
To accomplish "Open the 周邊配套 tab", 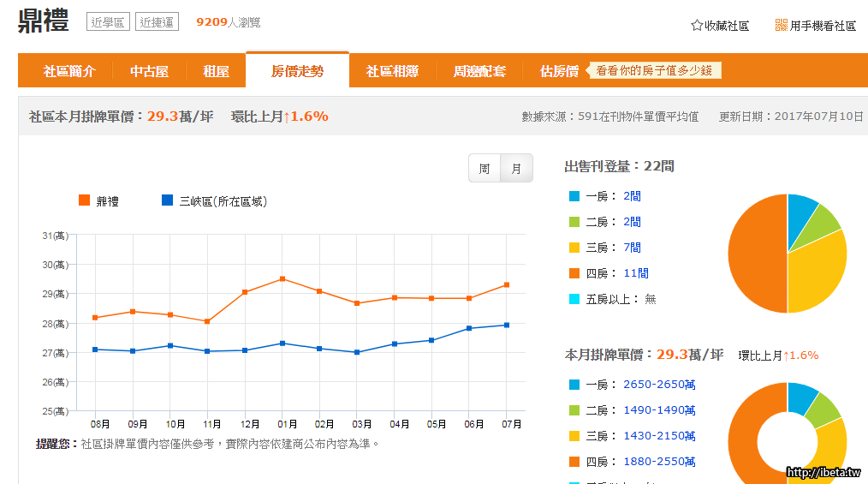I will coord(479,71).
